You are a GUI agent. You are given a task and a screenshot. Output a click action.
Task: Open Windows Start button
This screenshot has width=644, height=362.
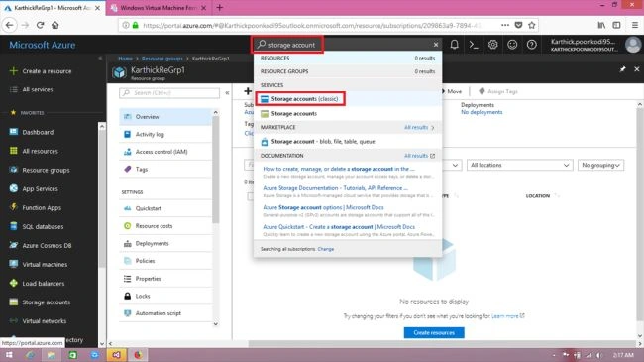tap(9, 355)
